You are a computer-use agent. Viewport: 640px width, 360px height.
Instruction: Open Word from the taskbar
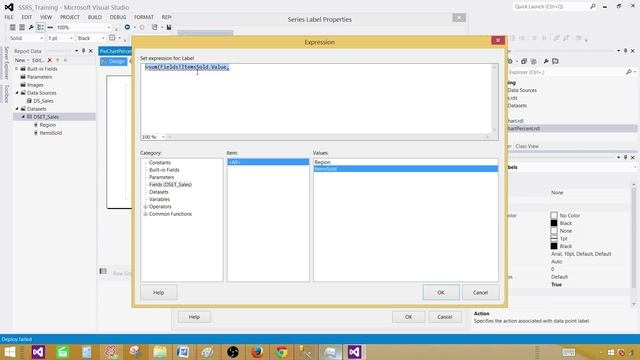coord(183,352)
